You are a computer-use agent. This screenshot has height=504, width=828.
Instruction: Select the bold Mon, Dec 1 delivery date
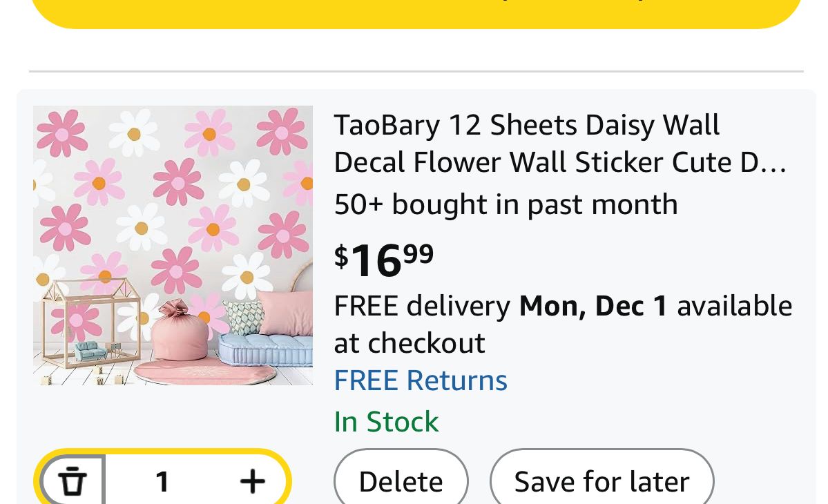click(x=593, y=305)
